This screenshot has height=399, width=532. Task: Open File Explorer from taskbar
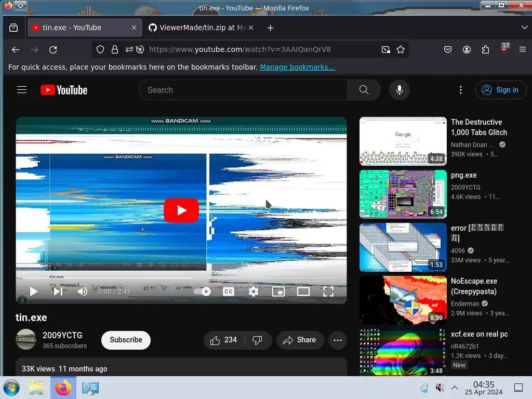36,388
